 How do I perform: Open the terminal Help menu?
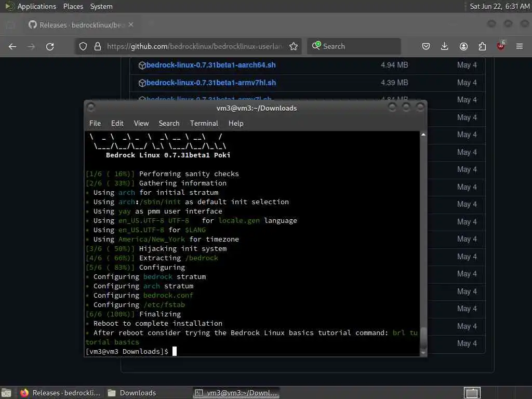(236, 124)
